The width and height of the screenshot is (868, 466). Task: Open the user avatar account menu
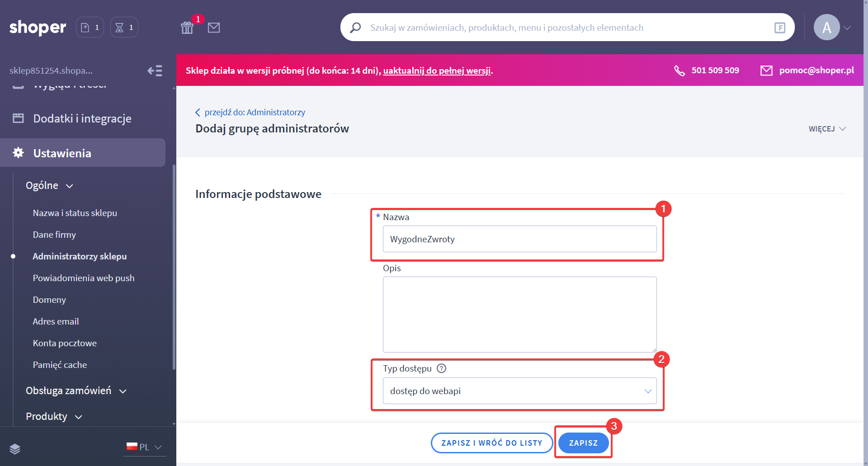(x=832, y=28)
